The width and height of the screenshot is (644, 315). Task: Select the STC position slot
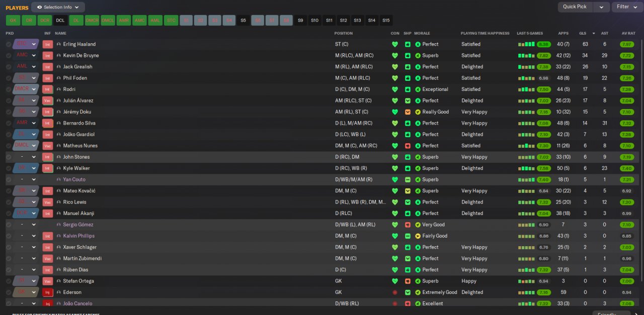[171, 20]
